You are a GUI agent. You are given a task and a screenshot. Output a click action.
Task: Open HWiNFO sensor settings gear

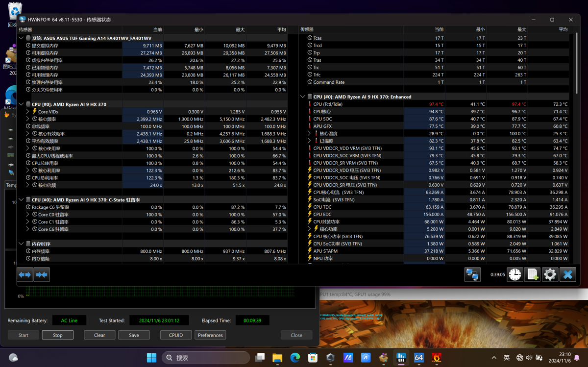[550, 275]
